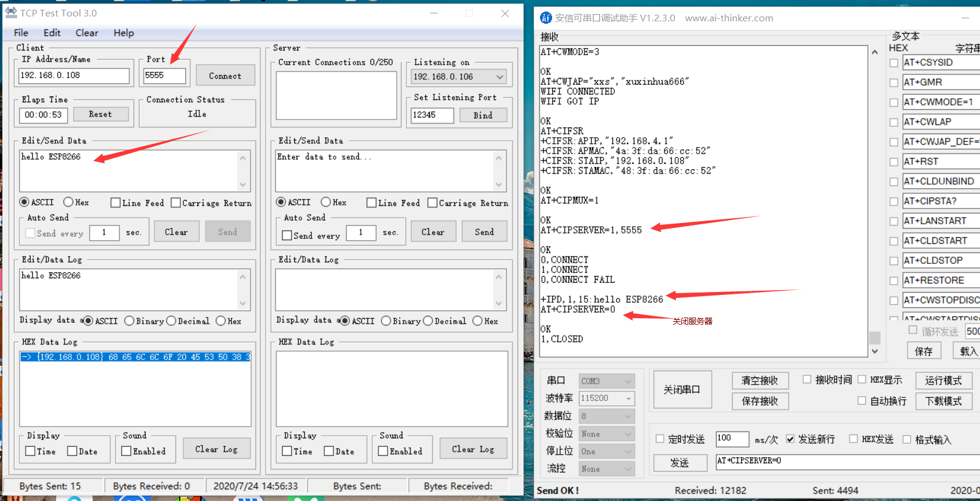Click client Clear Log button

point(216,449)
